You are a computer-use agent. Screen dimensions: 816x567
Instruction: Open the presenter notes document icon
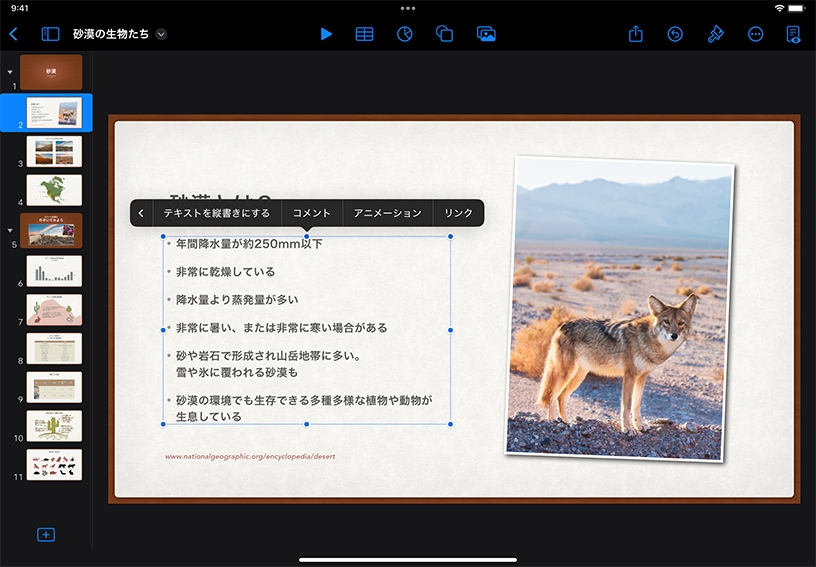pos(793,34)
